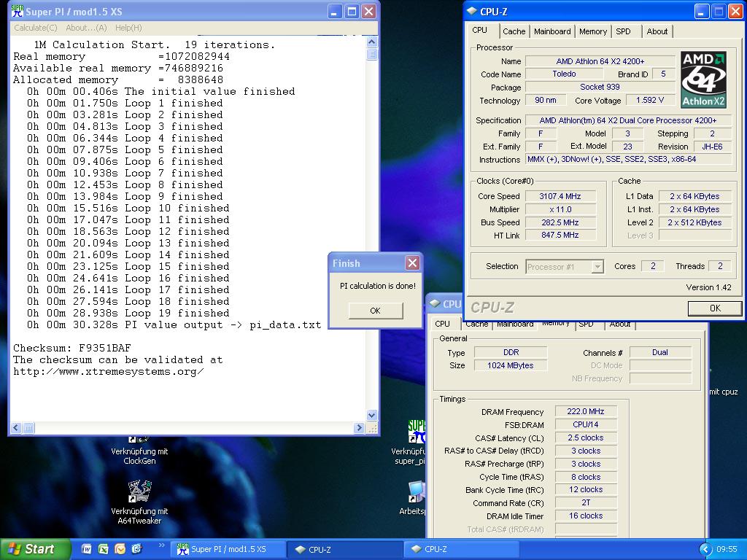Switch to SPD tab in front CPU-Z

coord(623,31)
